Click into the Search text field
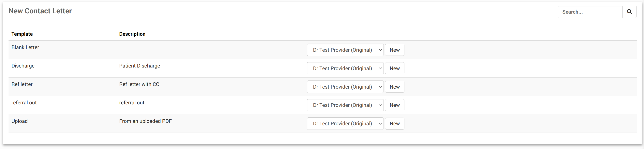Viewport: 644px width, 149px height. (x=590, y=12)
